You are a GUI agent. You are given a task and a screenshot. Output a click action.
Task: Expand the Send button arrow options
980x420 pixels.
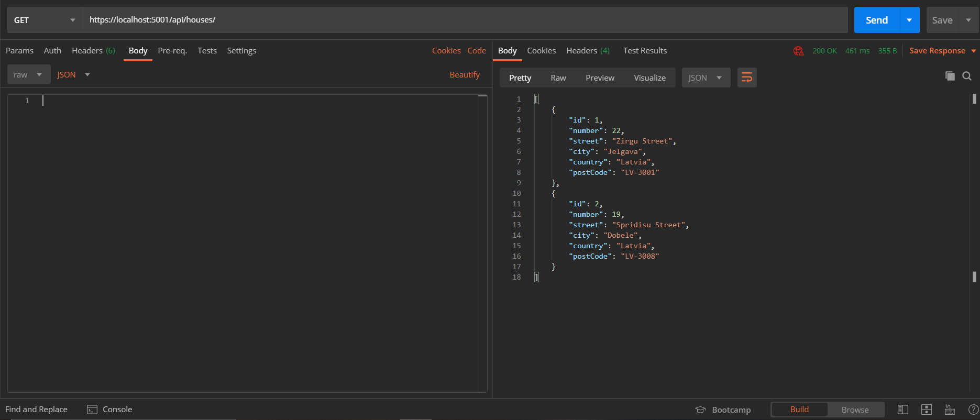(x=909, y=20)
